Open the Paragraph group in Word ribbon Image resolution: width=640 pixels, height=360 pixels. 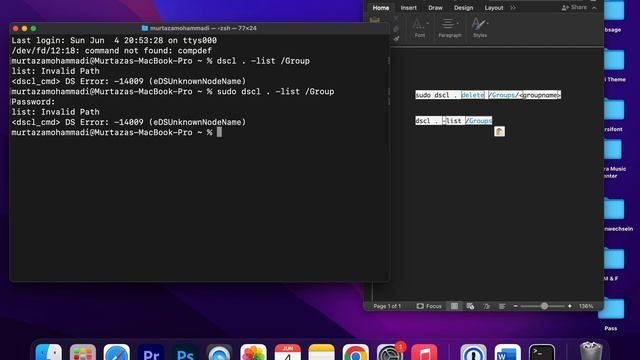coord(449,28)
